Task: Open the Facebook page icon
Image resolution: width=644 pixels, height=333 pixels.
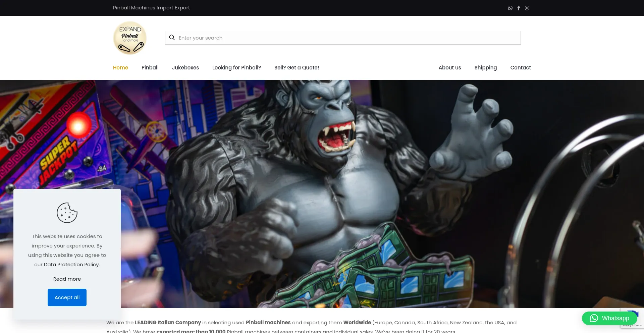Action: (x=519, y=8)
